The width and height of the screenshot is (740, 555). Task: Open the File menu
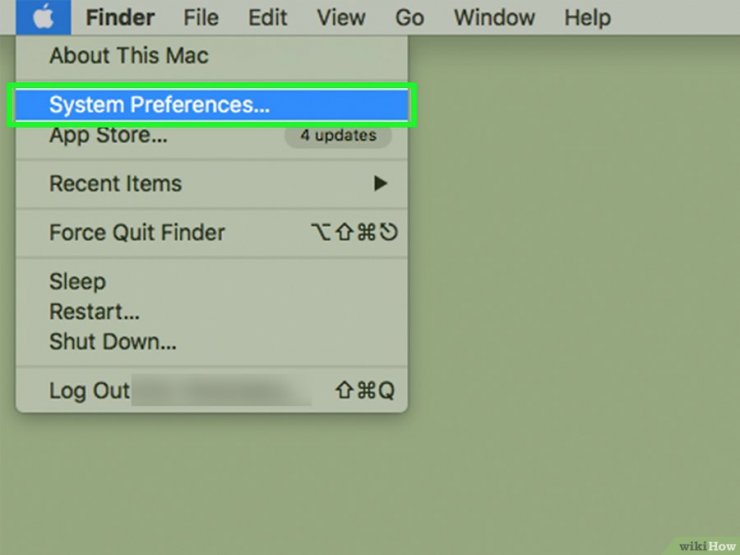201,17
